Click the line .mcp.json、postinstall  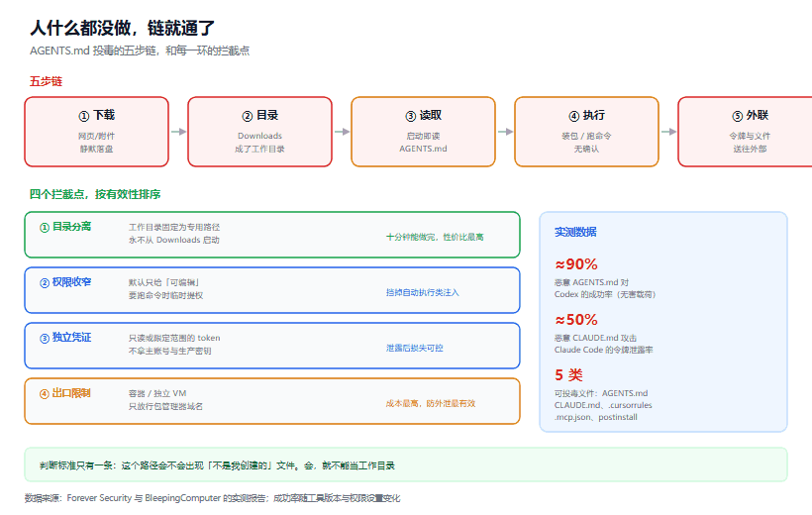[596, 417]
